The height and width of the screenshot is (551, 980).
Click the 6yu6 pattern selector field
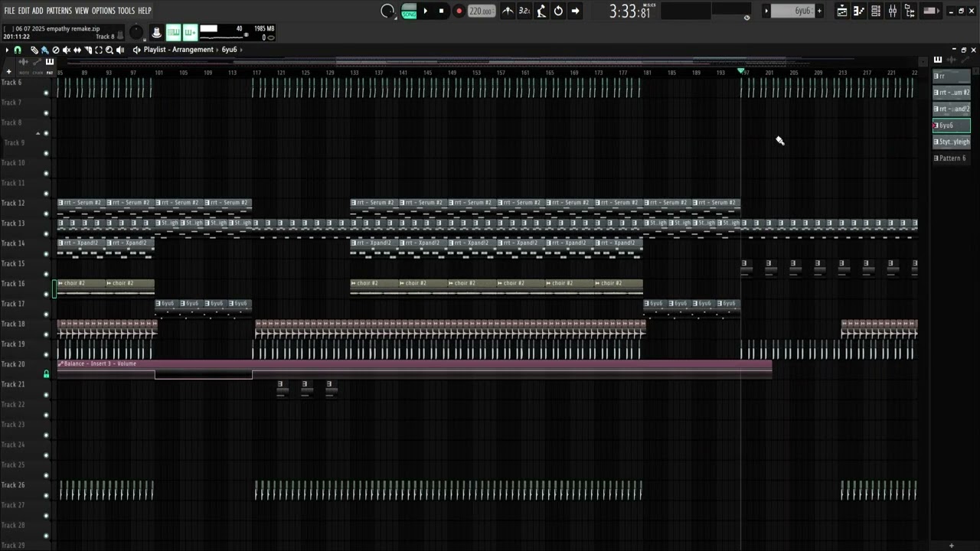[792, 11]
